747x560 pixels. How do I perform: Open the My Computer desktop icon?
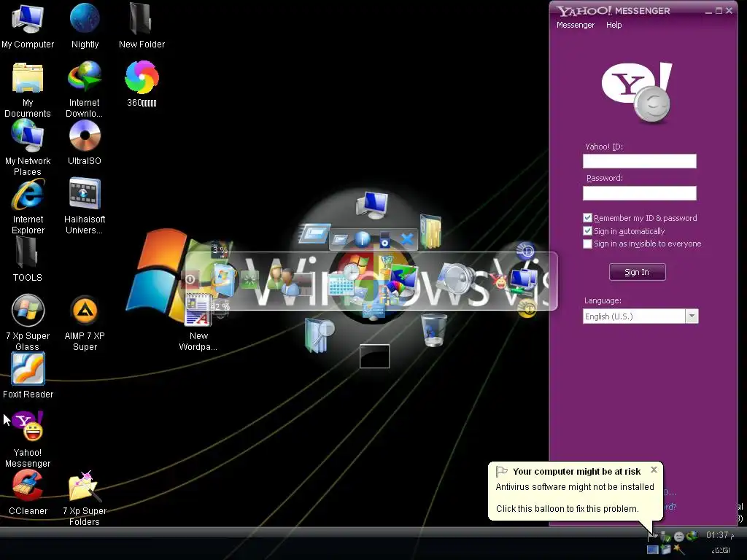click(28, 26)
